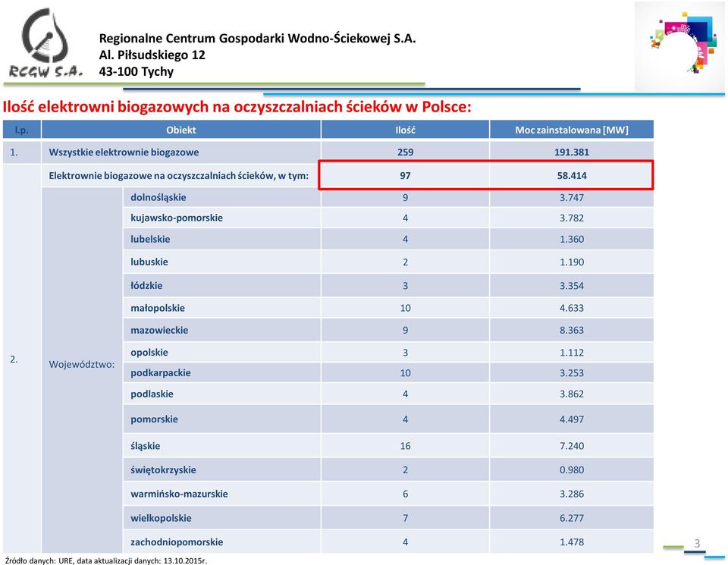Click the installed power value 1.478
Screen dimensions: 728x565
pos(572,542)
